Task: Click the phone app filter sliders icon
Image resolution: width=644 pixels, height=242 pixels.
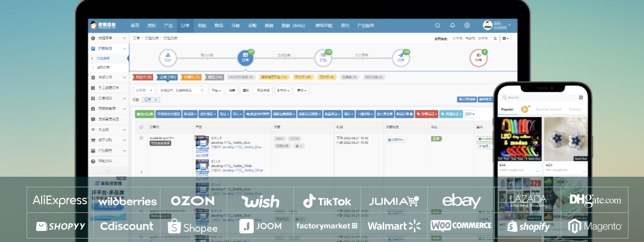Action: [581, 97]
